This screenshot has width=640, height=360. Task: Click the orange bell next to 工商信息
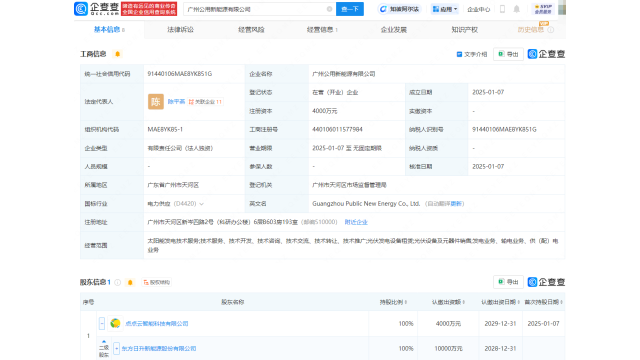118,54
